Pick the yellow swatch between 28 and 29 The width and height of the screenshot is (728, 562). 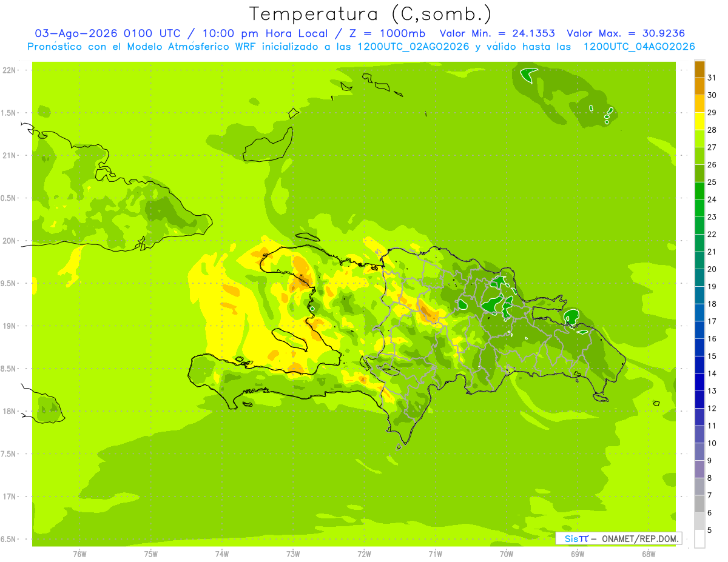coord(699,121)
